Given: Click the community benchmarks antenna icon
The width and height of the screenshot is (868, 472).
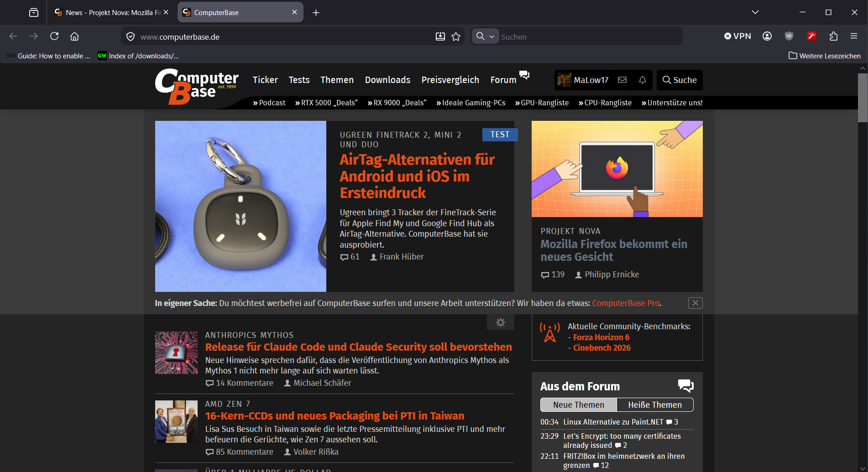Looking at the screenshot, I should pos(550,332).
